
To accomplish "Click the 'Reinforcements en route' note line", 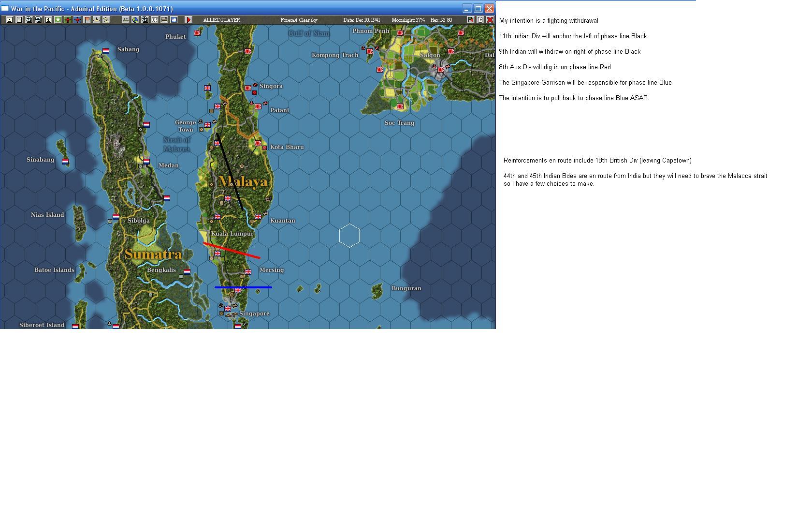I will 597,160.
